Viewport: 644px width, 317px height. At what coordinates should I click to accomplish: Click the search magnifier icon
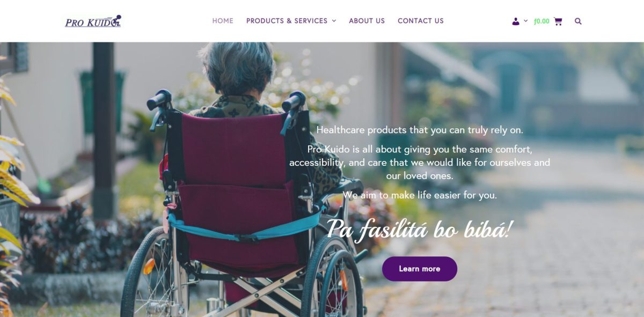578,21
